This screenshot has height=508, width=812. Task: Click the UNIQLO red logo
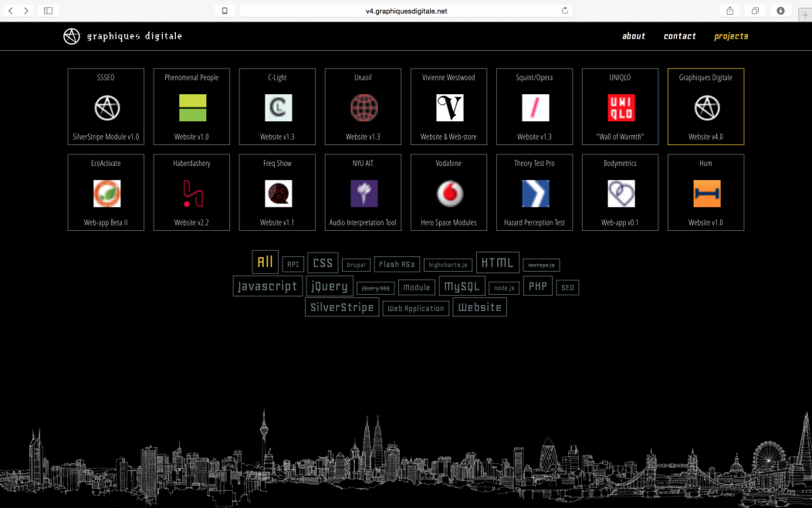pyautogui.click(x=621, y=108)
